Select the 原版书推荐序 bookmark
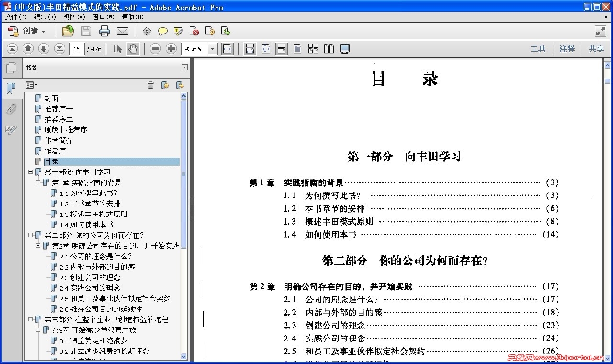This screenshot has width=613, height=364. (66, 130)
